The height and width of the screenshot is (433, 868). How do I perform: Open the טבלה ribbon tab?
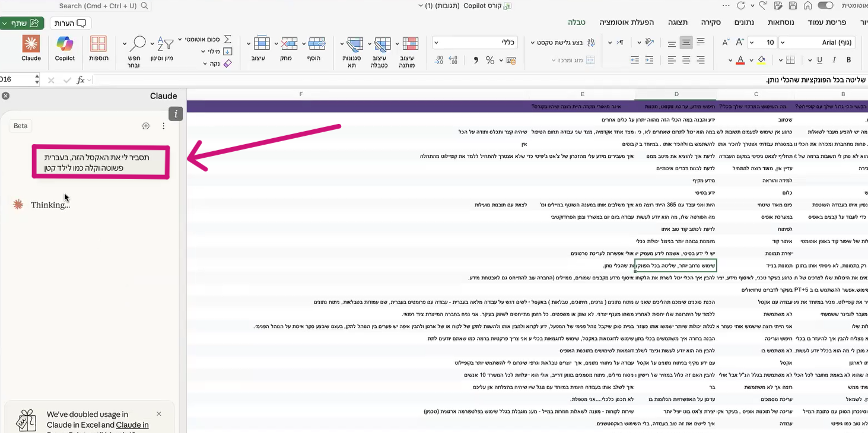[x=577, y=23]
